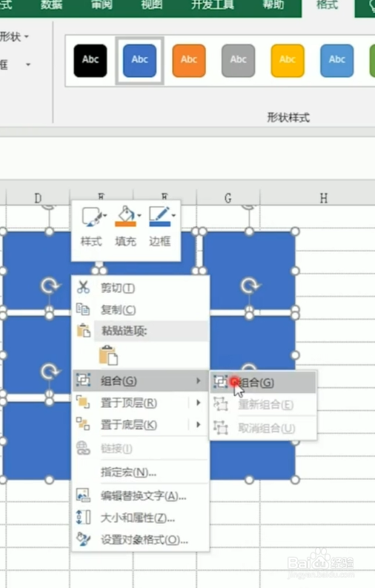Click the paste clipboard option icon
The image size is (375, 588).
[x=108, y=355]
